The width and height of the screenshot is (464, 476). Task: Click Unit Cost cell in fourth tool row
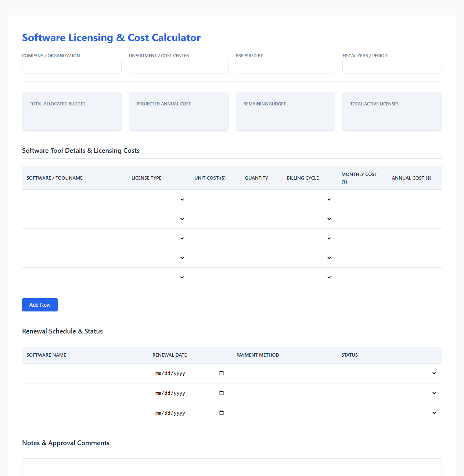[x=215, y=258]
